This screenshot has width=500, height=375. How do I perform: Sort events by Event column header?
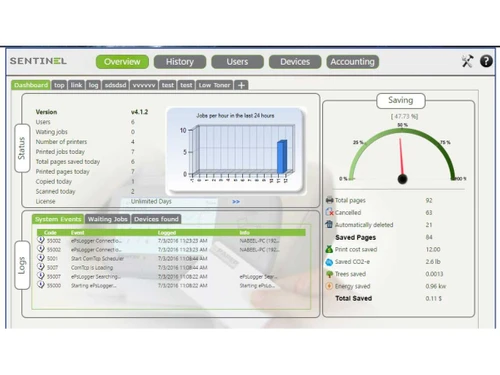(77, 232)
